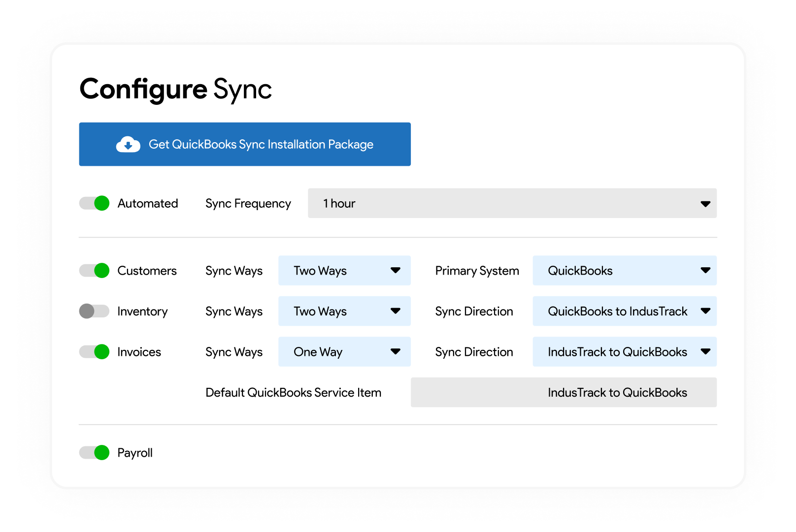Turn off the Payroll toggle
The width and height of the screenshot is (796, 532).
[x=94, y=452]
